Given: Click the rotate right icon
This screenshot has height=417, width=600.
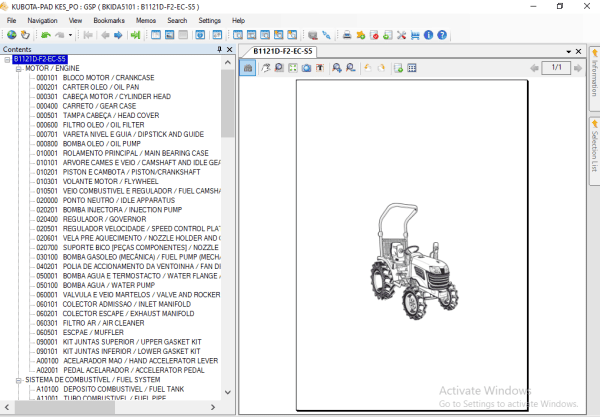Looking at the screenshot, I should 381,68.
